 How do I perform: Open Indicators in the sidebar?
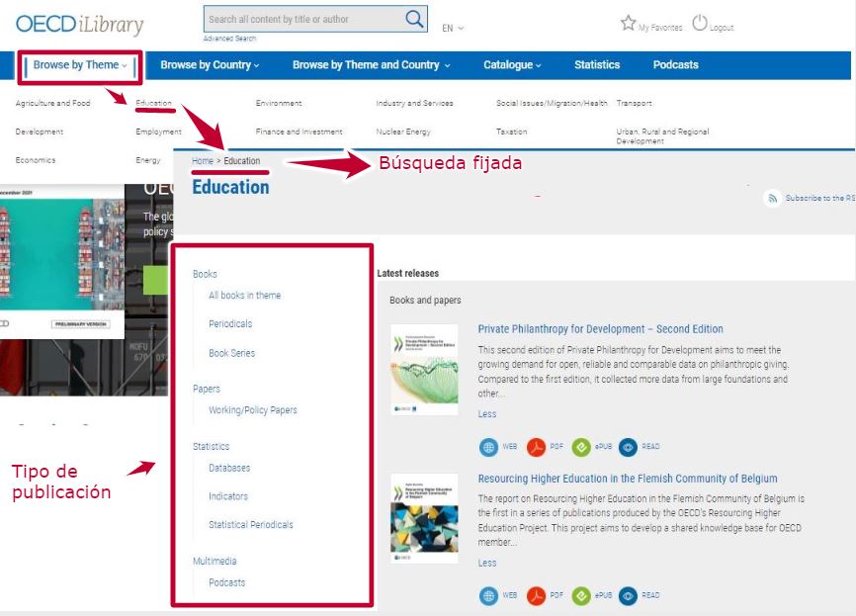pos(228,496)
